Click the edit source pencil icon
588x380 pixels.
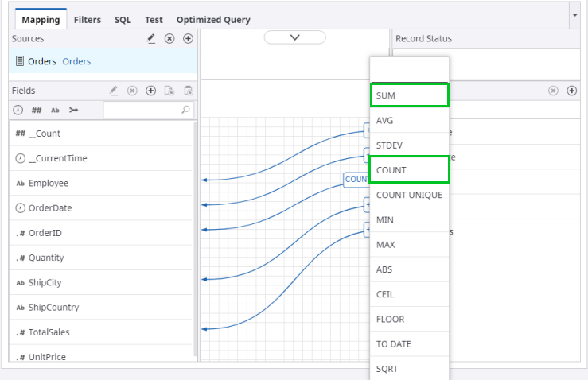(151, 38)
